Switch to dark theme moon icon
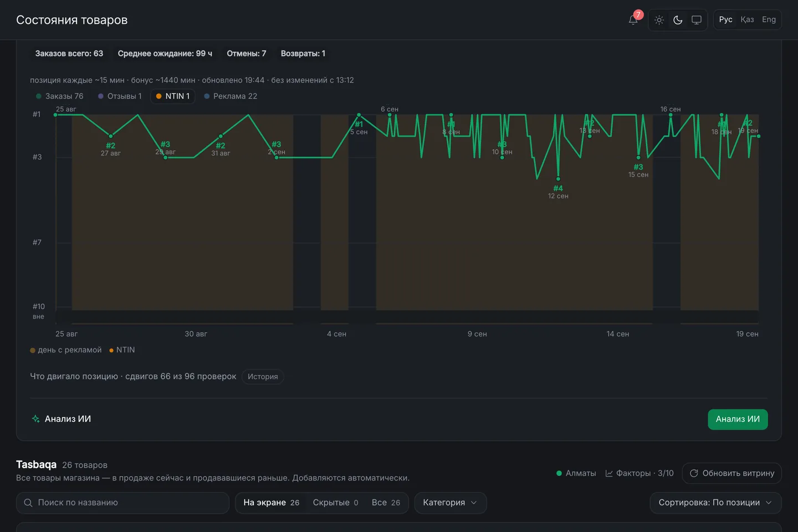 (678, 20)
